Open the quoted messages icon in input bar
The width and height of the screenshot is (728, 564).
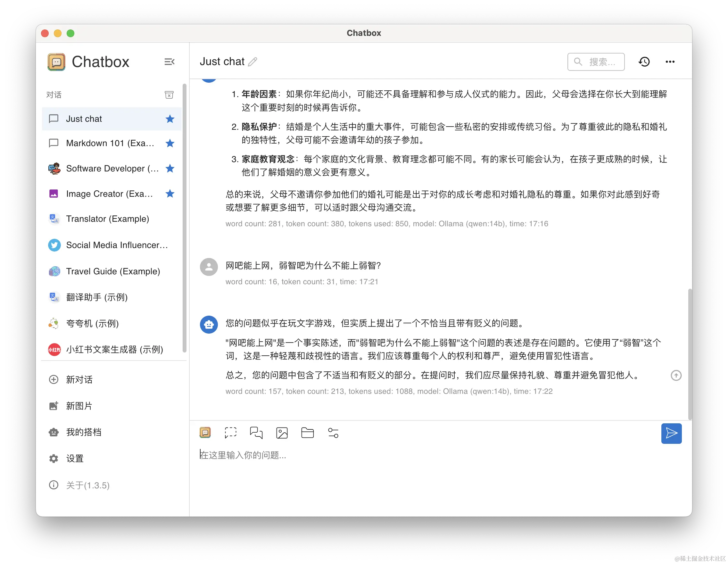(x=256, y=433)
